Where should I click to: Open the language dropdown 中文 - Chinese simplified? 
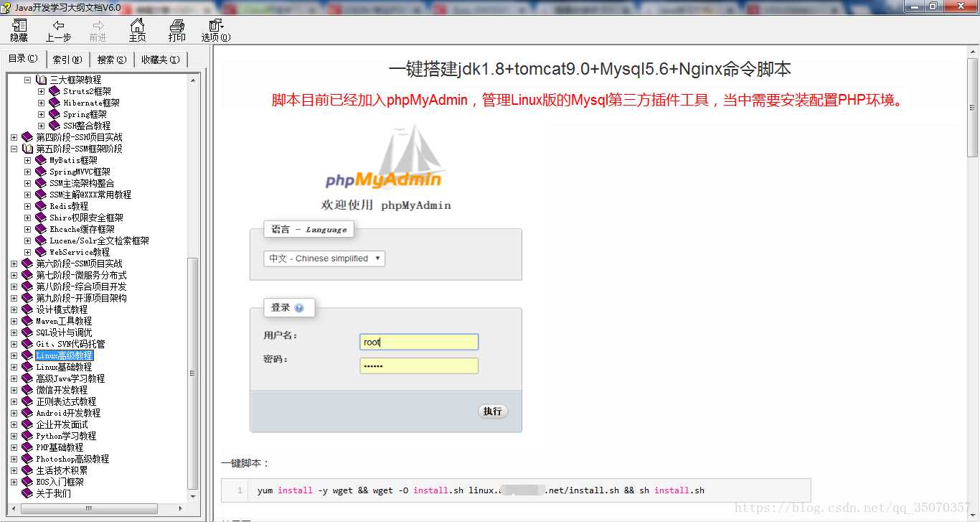click(x=324, y=258)
